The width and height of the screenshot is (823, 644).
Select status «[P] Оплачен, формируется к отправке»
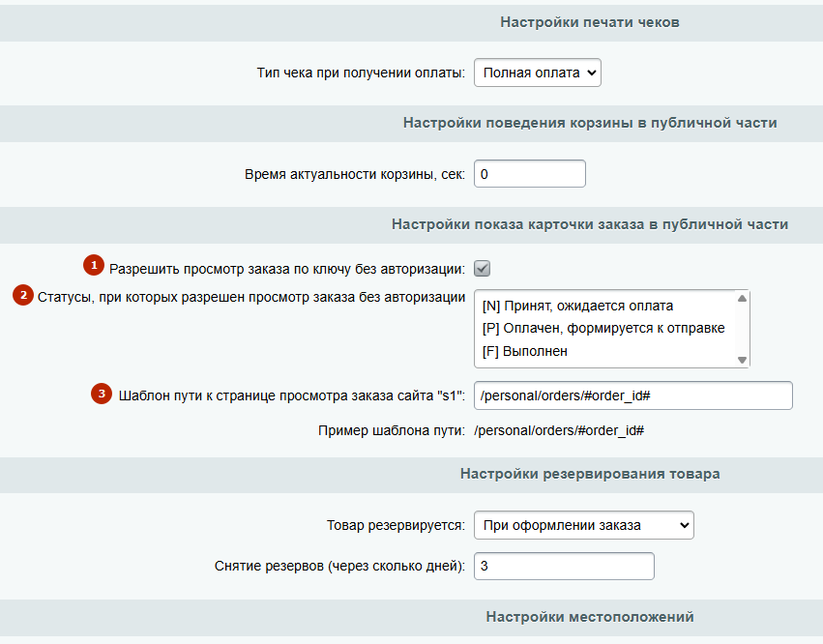(x=603, y=328)
